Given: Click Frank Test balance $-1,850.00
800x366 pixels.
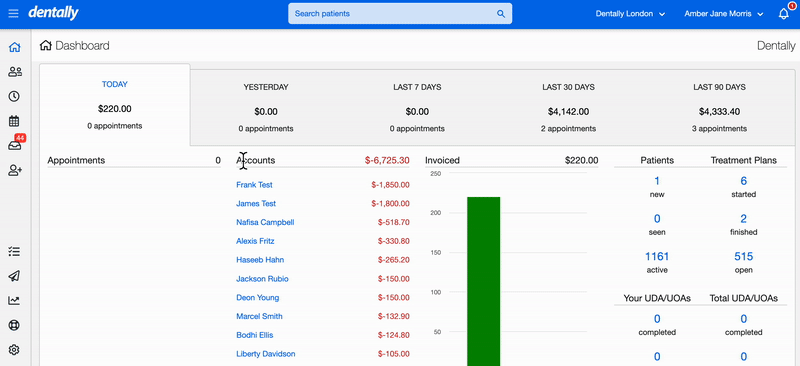Looking at the screenshot, I should tap(390, 185).
